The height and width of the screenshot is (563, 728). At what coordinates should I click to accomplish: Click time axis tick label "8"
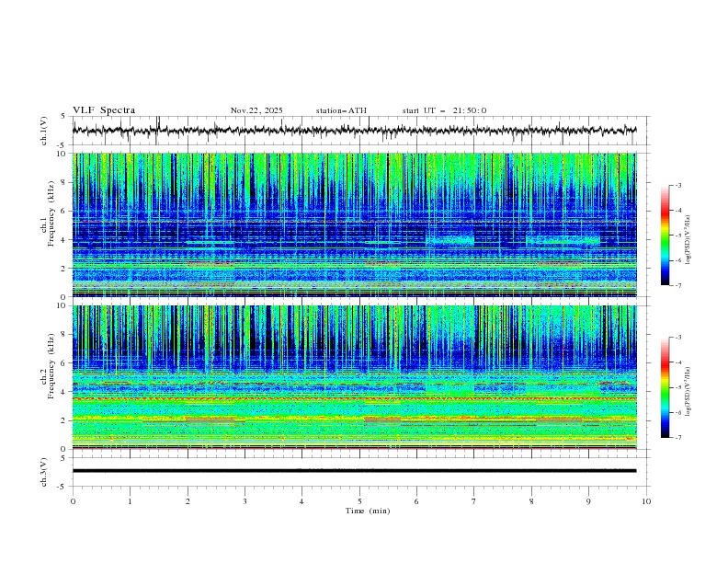(x=531, y=501)
